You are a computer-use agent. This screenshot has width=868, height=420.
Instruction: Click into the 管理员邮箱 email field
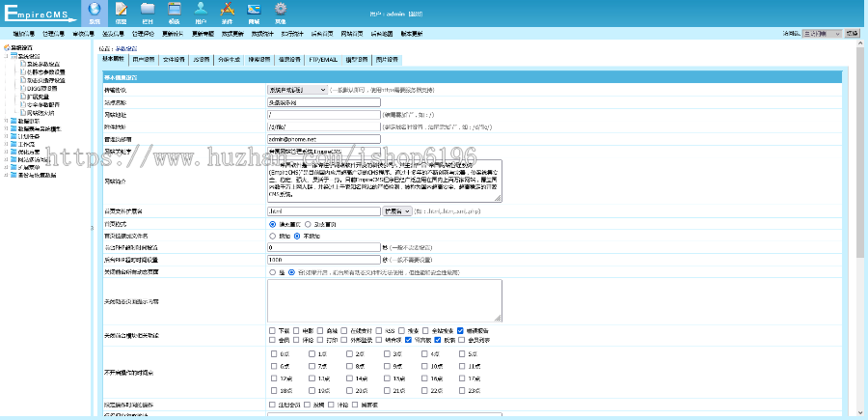click(324, 139)
